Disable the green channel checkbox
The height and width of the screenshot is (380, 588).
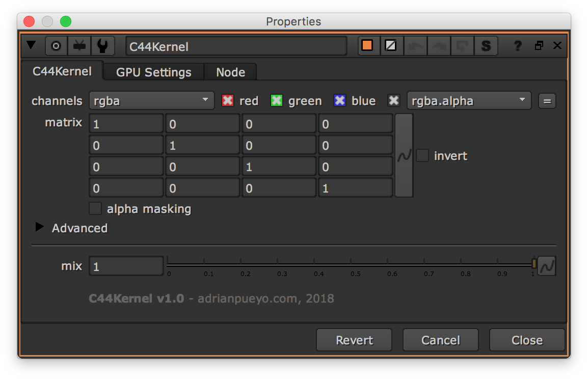tap(276, 100)
